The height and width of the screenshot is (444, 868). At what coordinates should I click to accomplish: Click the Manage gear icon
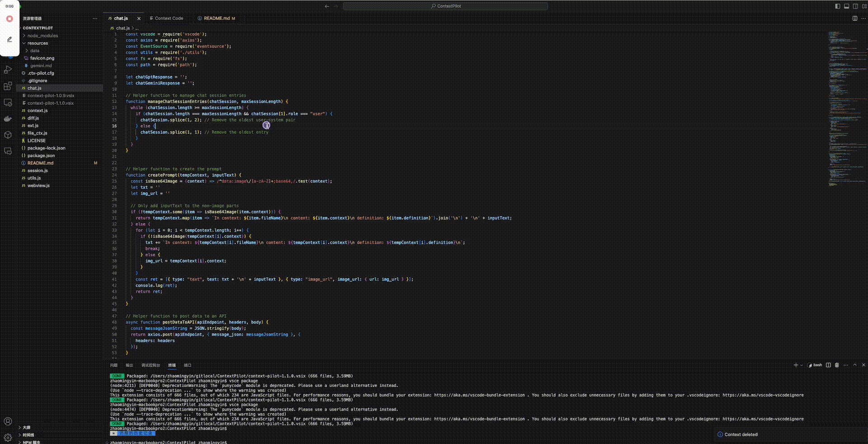pyautogui.click(x=8, y=437)
